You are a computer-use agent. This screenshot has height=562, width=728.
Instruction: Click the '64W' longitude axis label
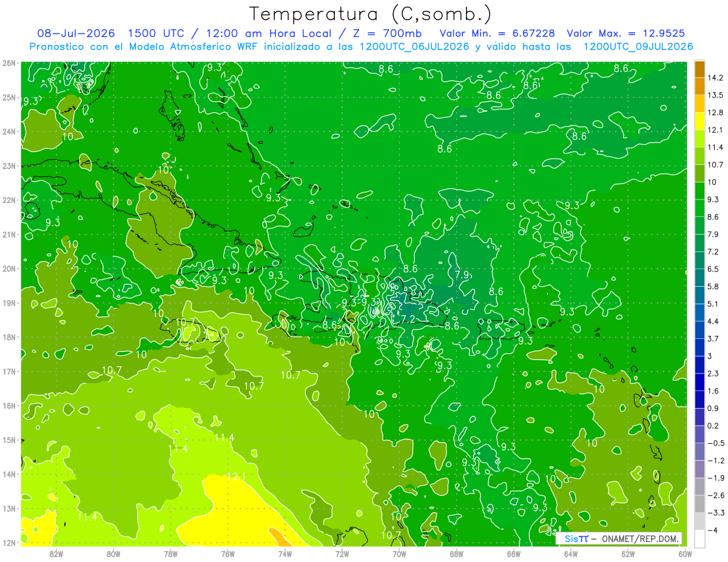pos(571,553)
